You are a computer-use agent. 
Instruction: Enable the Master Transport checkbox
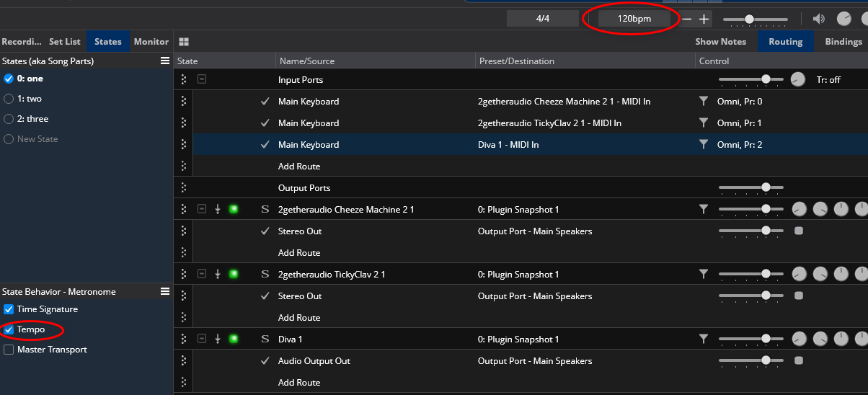tap(9, 350)
